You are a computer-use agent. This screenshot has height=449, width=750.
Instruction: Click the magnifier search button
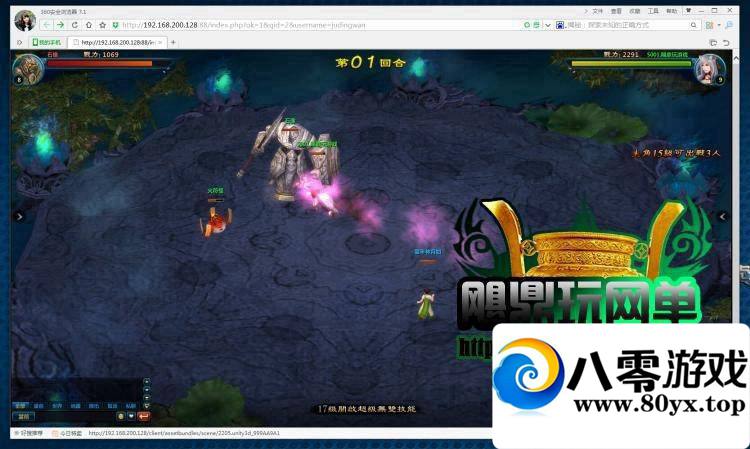[x=694, y=25]
